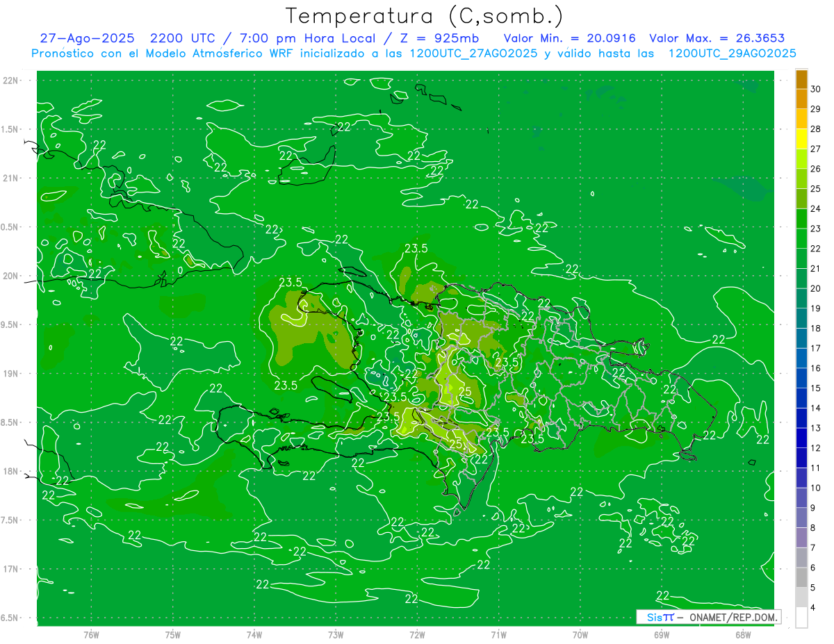Select the init time 1200UTC_27AGO2025
834x644 pixels.
tap(473, 53)
